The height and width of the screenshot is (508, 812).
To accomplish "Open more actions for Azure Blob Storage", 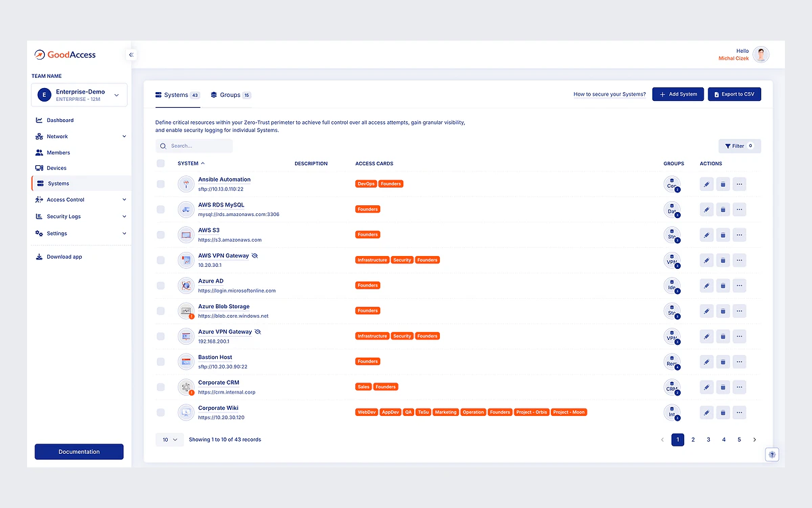I will point(739,311).
